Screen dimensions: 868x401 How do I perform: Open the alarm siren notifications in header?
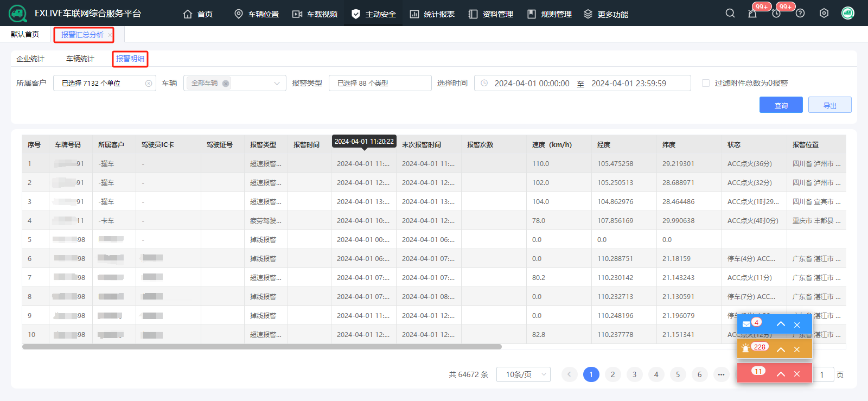click(752, 14)
